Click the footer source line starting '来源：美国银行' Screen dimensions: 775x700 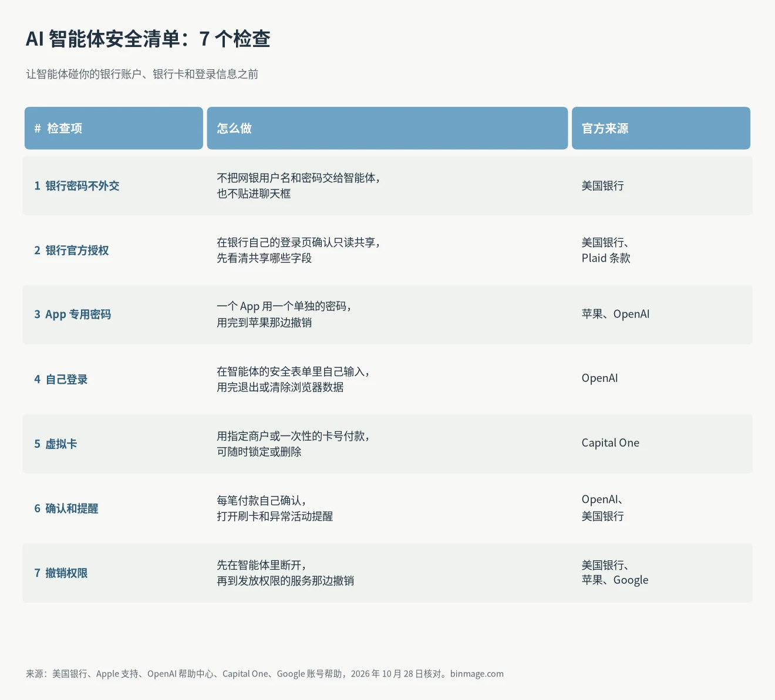coord(265,674)
